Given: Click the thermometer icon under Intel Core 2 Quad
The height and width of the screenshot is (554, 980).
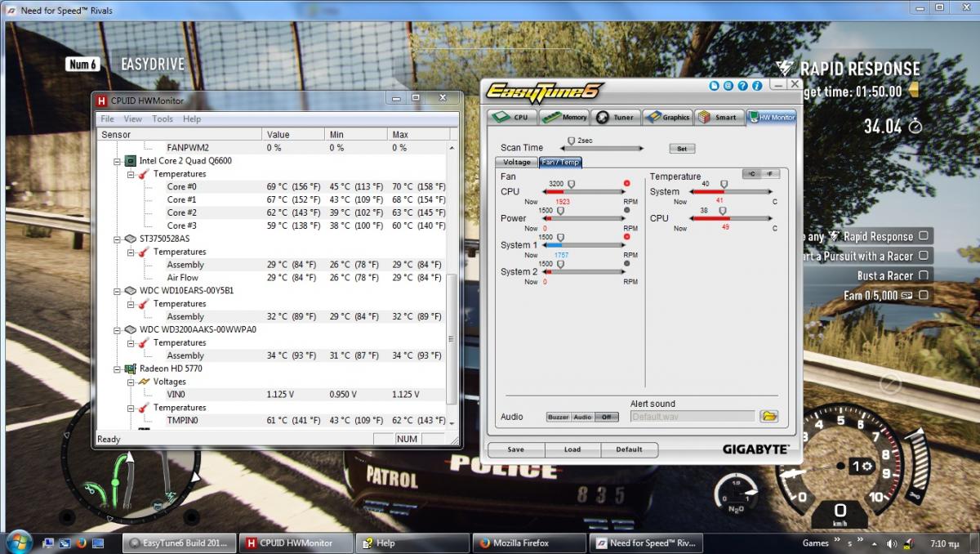Looking at the screenshot, I should tap(144, 174).
